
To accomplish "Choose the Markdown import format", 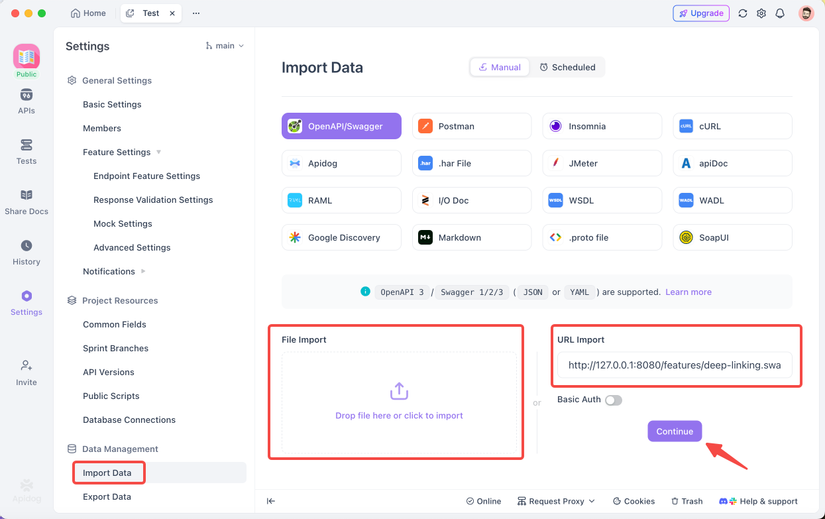I will pyautogui.click(x=472, y=237).
